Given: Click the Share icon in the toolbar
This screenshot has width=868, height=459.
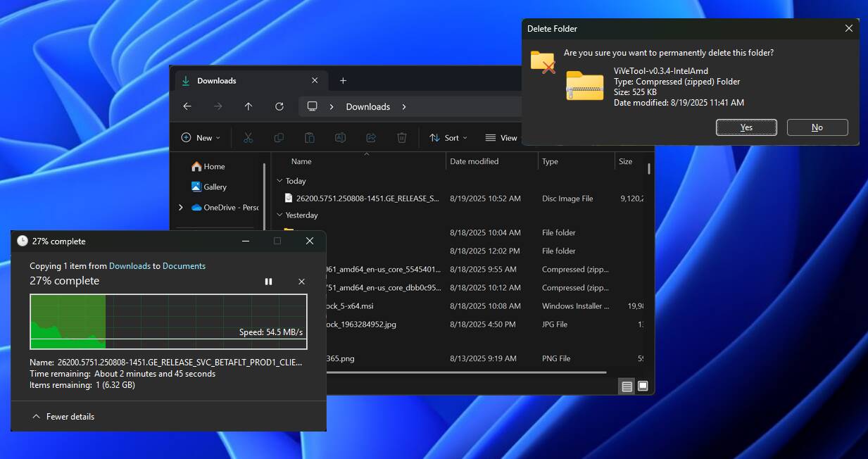Looking at the screenshot, I should coord(371,137).
